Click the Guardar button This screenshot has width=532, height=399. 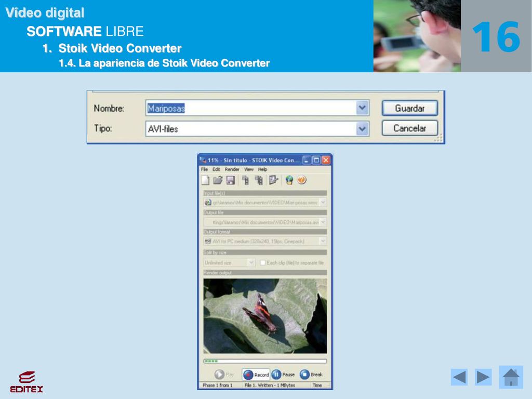coord(410,108)
